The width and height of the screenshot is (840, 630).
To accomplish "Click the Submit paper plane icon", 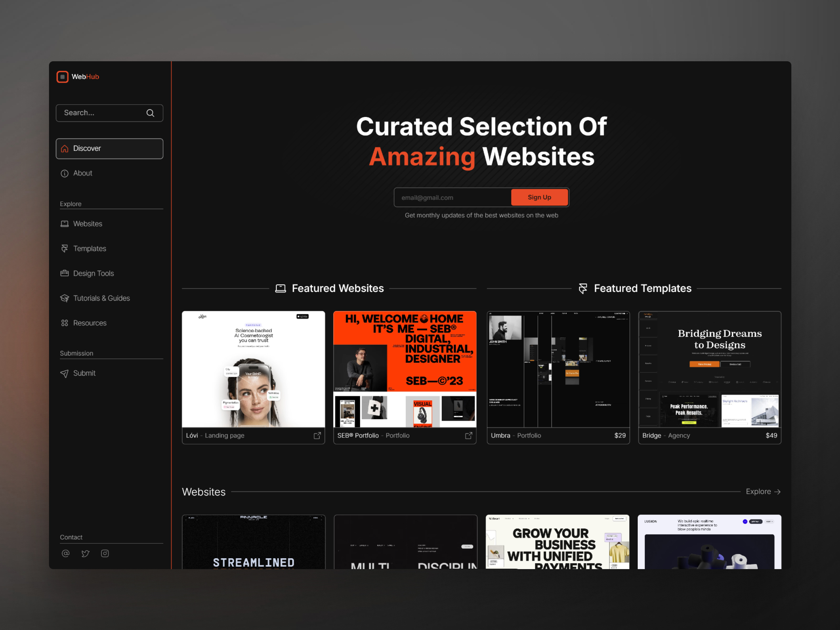I will pyautogui.click(x=64, y=373).
